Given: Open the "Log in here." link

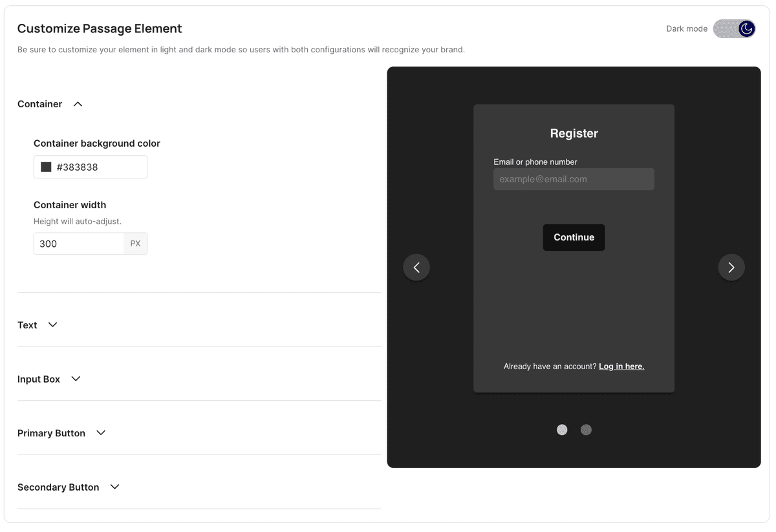Looking at the screenshot, I should pos(621,367).
